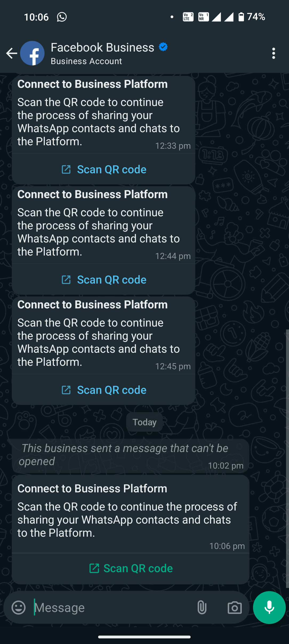Tap the battery icon in status bar
Viewport: 289px width, 644px height.
click(241, 17)
